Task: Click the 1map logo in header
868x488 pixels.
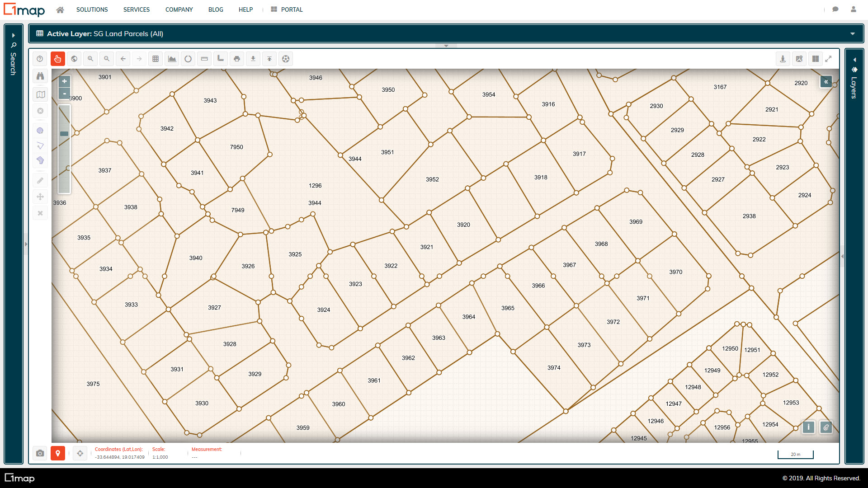Action: [x=24, y=9]
